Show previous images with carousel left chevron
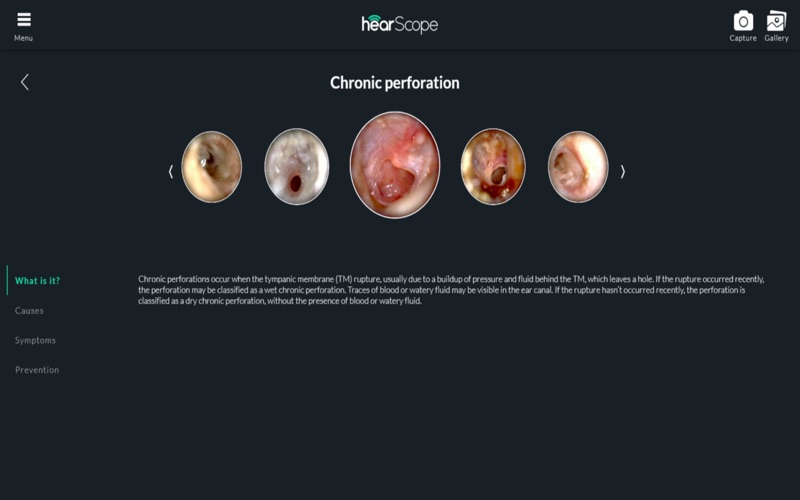This screenshot has width=800, height=500. (x=171, y=172)
